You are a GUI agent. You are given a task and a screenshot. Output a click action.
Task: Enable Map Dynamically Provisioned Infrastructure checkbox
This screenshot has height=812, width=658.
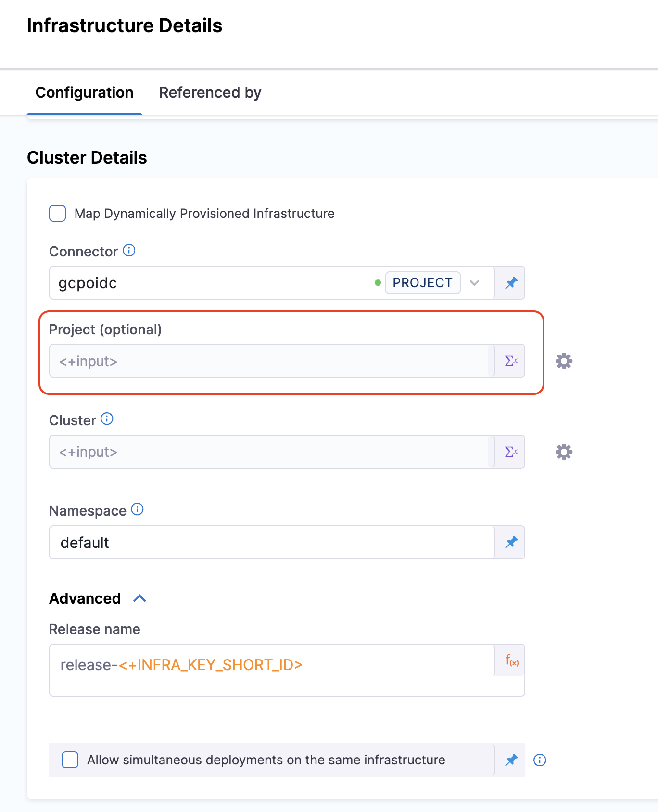coord(58,213)
